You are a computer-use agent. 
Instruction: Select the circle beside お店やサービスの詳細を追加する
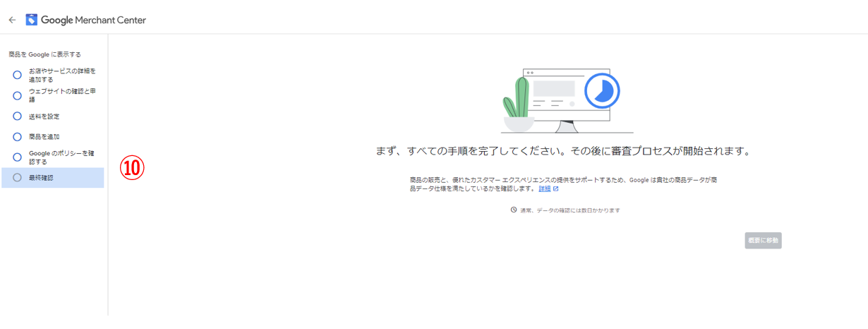[18, 75]
